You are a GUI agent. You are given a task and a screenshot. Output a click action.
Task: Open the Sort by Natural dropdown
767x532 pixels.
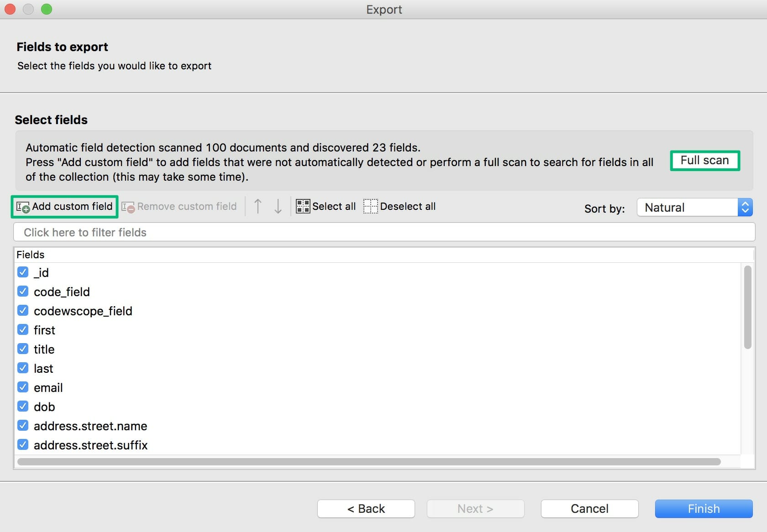694,208
